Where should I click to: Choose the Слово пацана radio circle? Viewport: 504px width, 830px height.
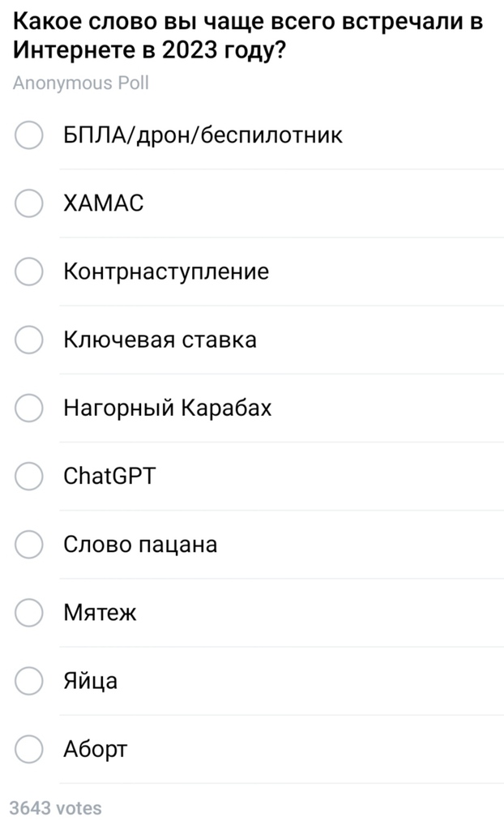(29, 544)
